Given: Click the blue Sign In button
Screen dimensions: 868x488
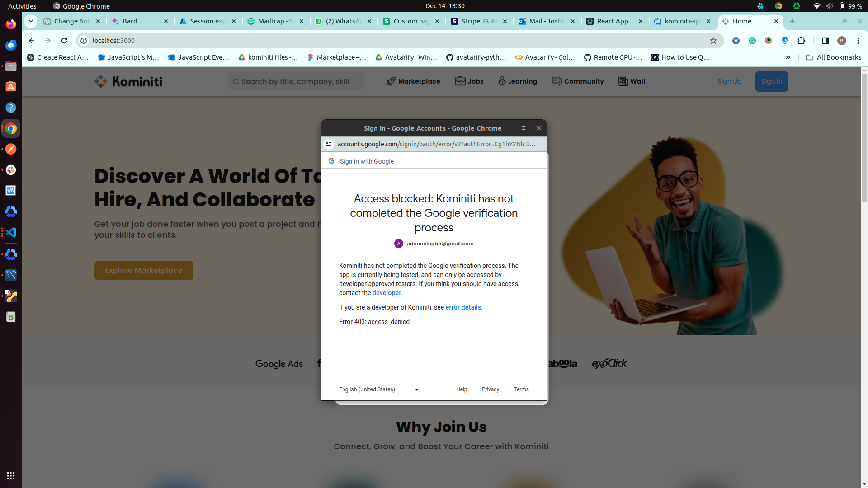Looking at the screenshot, I should (771, 81).
